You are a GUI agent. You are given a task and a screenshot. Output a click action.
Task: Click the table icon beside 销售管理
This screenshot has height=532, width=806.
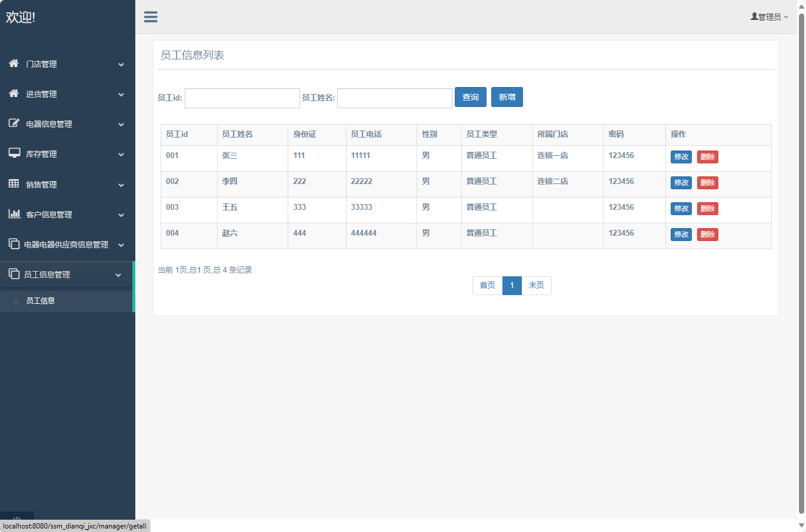point(14,183)
